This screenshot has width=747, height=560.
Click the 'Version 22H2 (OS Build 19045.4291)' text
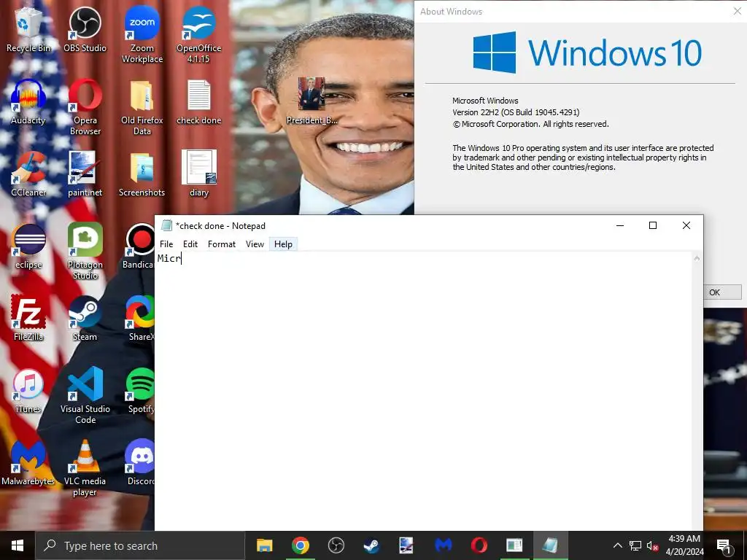pos(516,112)
